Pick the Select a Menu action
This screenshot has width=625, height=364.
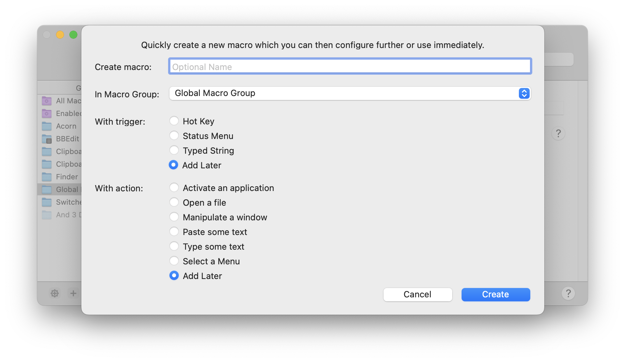point(174,261)
